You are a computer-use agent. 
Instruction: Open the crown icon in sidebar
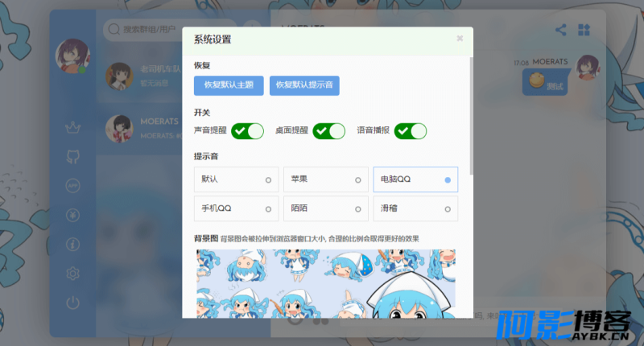[72, 128]
